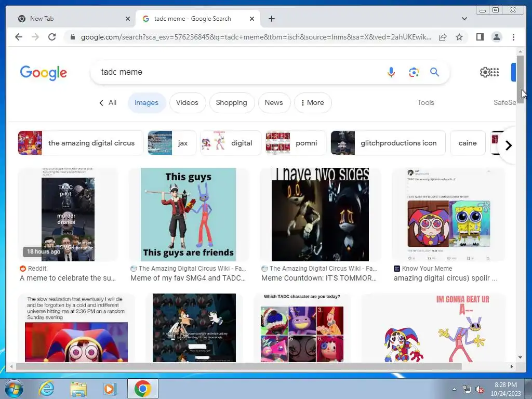Click the scroll right arrow
This screenshot has height=399, width=532.
pyautogui.click(x=512, y=366)
